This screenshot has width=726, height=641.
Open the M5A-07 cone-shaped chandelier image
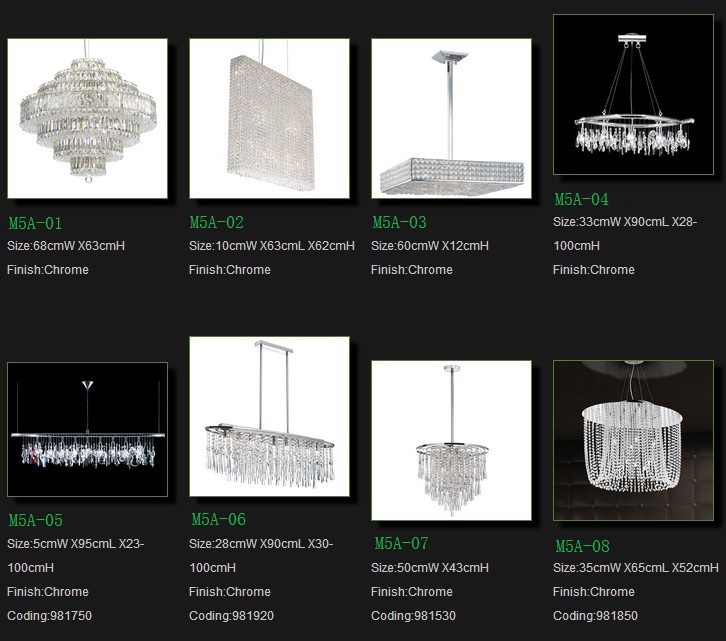[451, 440]
